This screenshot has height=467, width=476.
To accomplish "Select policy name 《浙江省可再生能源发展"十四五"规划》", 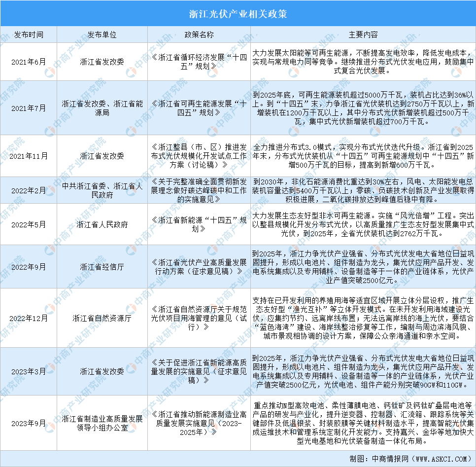I will point(199,108).
